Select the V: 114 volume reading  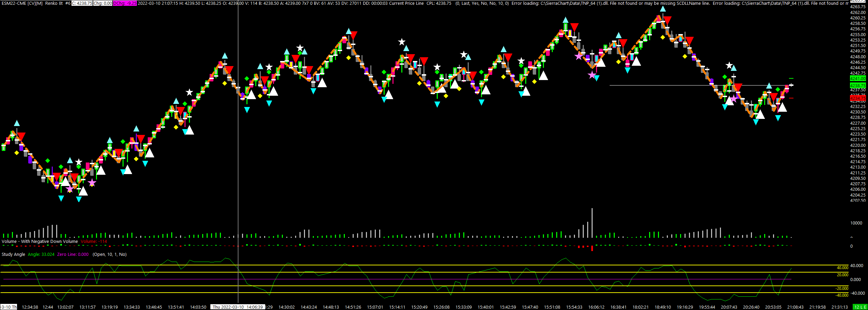point(251,3)
